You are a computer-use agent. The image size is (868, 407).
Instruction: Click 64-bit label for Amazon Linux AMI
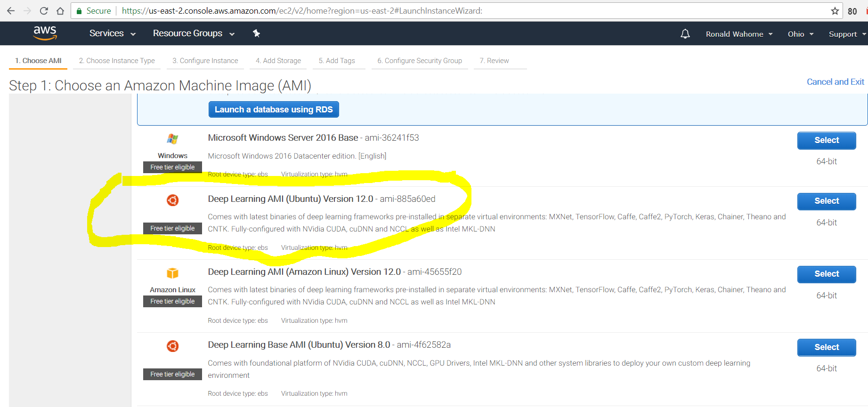coord(827,295)
